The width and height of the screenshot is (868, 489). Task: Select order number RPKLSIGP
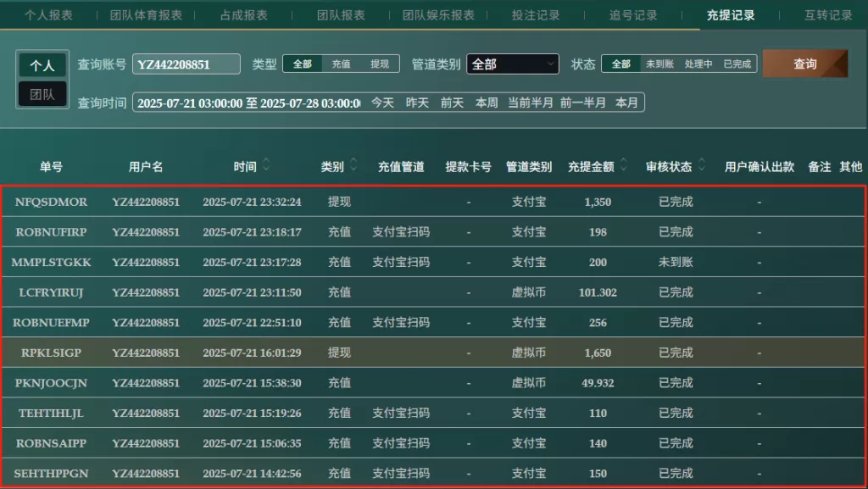(x=51, y=353)
